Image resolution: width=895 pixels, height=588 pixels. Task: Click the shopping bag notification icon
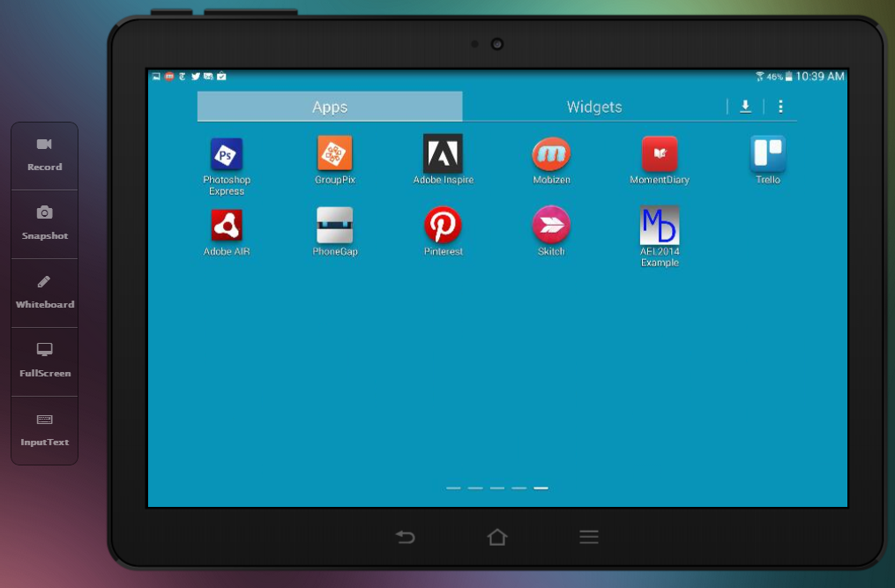coord(221,76)
